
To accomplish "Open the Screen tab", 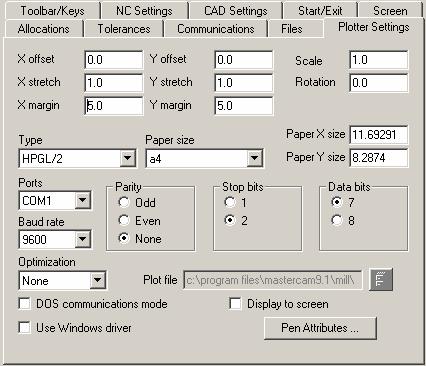I will tap(390, 11).
